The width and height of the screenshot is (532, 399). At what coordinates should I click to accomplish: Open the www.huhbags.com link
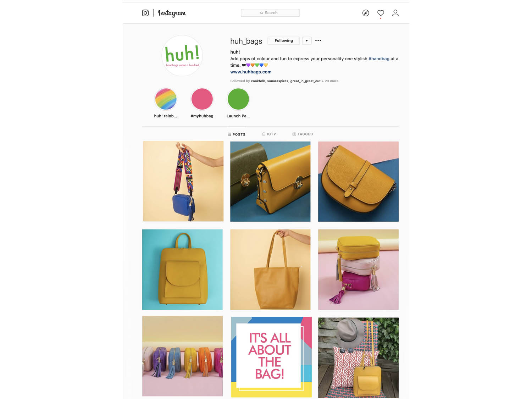click(x=251, y=72)
